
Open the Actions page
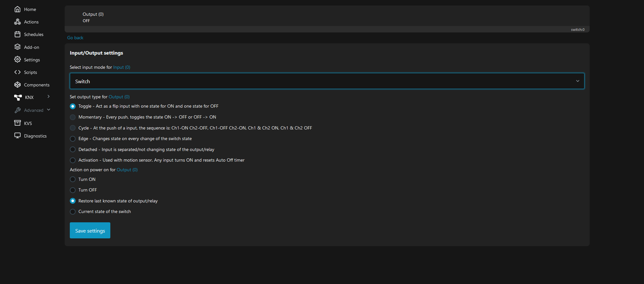(x=31, y=22)
